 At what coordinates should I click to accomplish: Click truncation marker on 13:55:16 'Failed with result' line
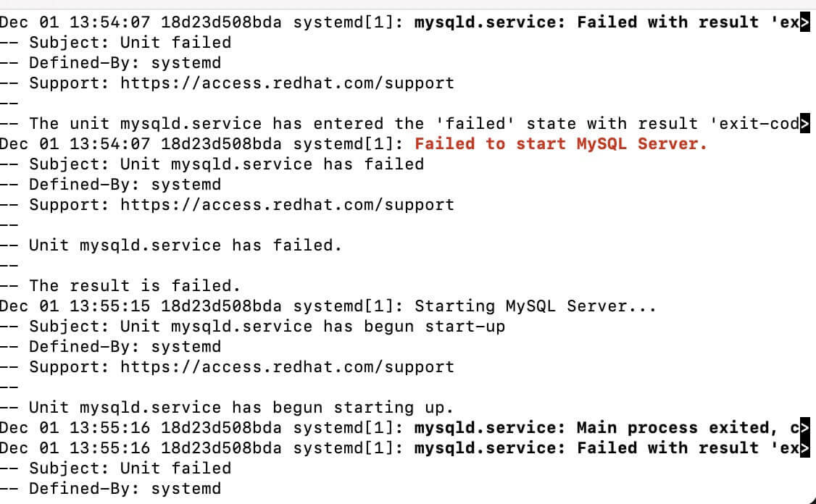pos(804,448)
